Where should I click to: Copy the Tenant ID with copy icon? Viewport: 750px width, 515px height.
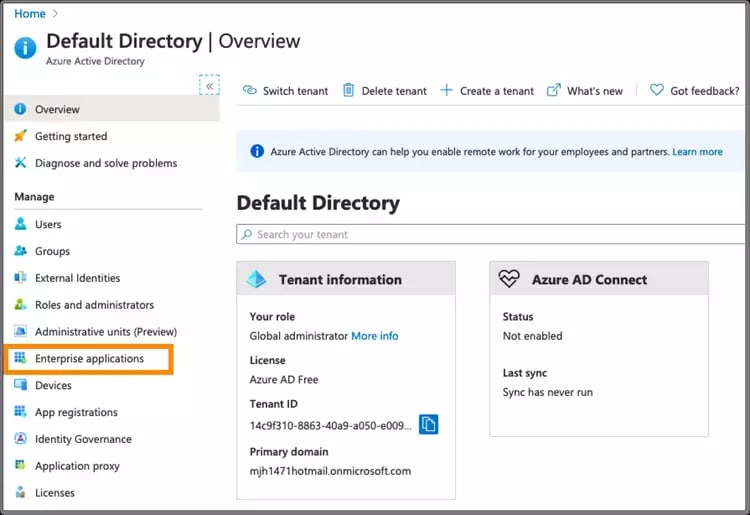[429, 424]
